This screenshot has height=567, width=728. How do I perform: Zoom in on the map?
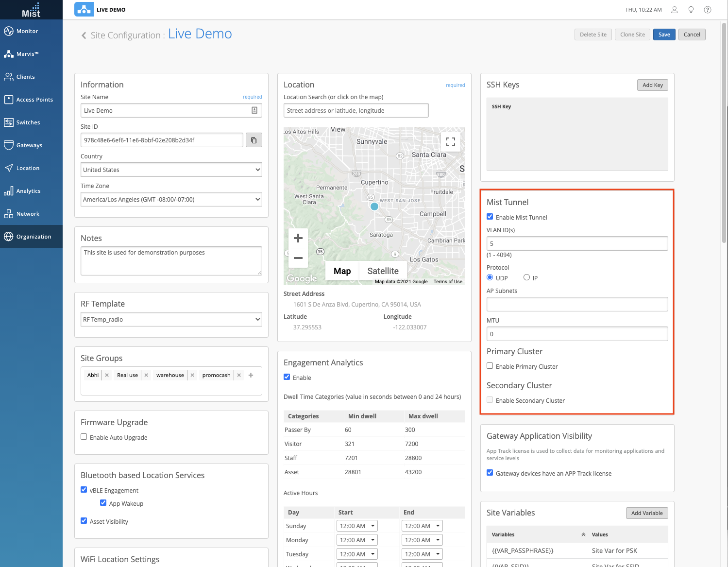pos(298,238)
